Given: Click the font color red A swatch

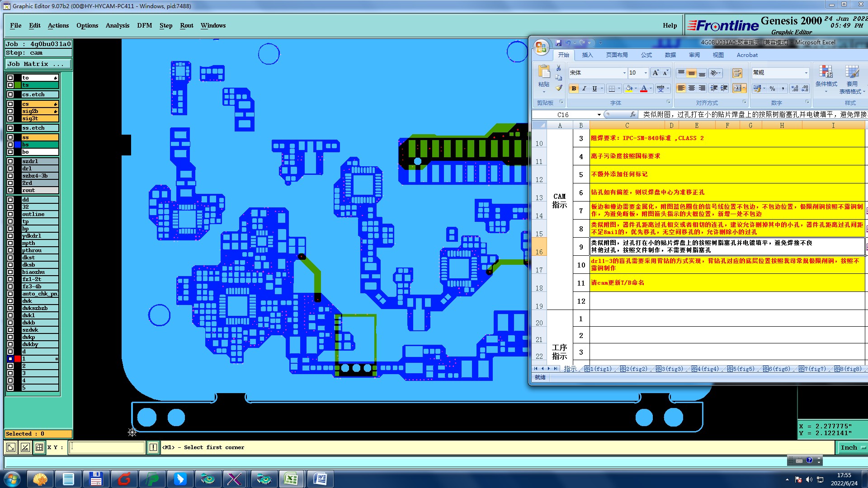Looking at the screenshot, I should click(644, 89).
